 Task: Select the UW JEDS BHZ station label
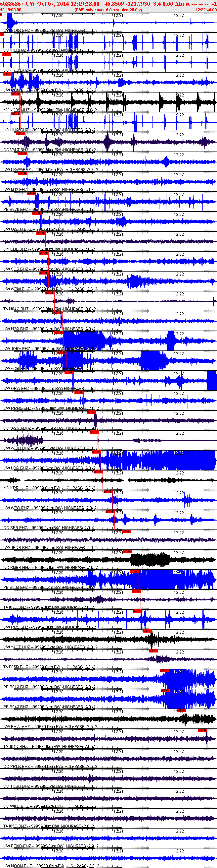(x=51, y=547)
